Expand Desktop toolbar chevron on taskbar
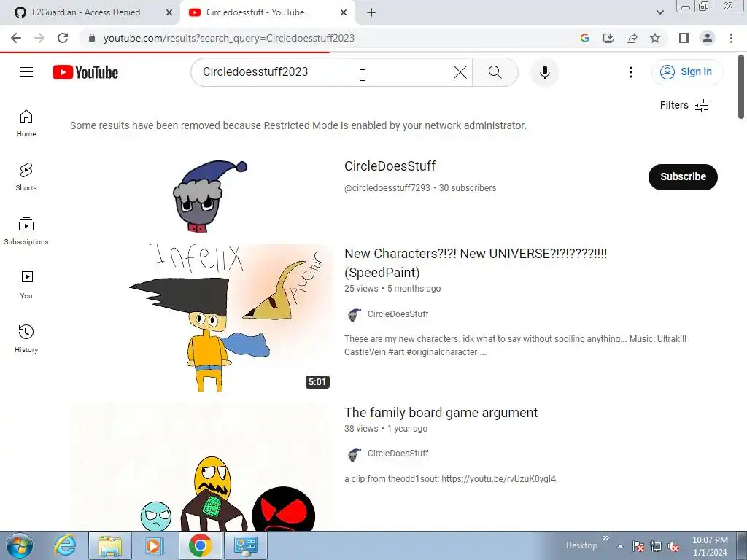 (x=606, y=538)
